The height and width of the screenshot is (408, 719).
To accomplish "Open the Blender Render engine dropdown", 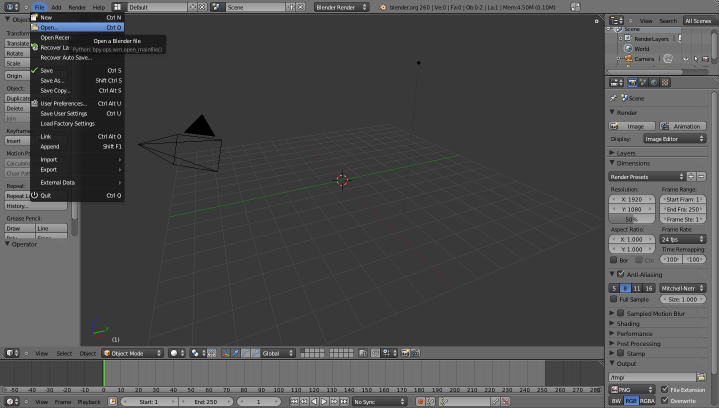I will coord(341,7).
